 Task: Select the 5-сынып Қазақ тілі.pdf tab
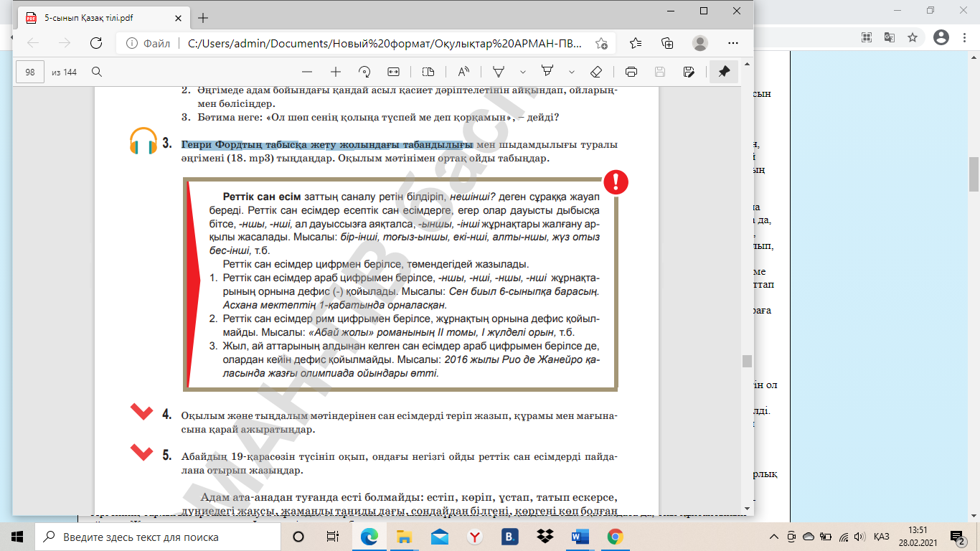[104, 18]
